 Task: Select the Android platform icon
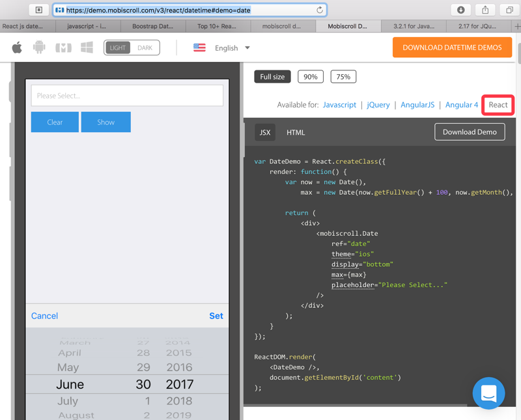pos(38,47)
